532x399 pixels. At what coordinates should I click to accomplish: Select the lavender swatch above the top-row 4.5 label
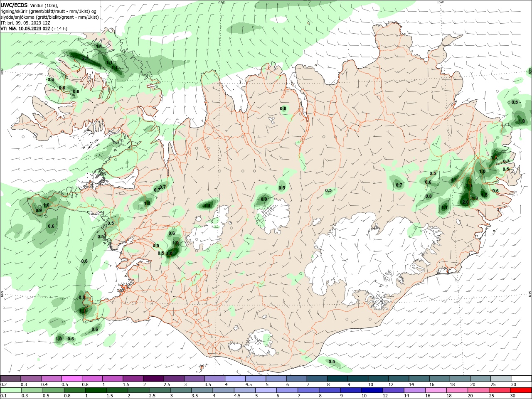tap(256, 379)
